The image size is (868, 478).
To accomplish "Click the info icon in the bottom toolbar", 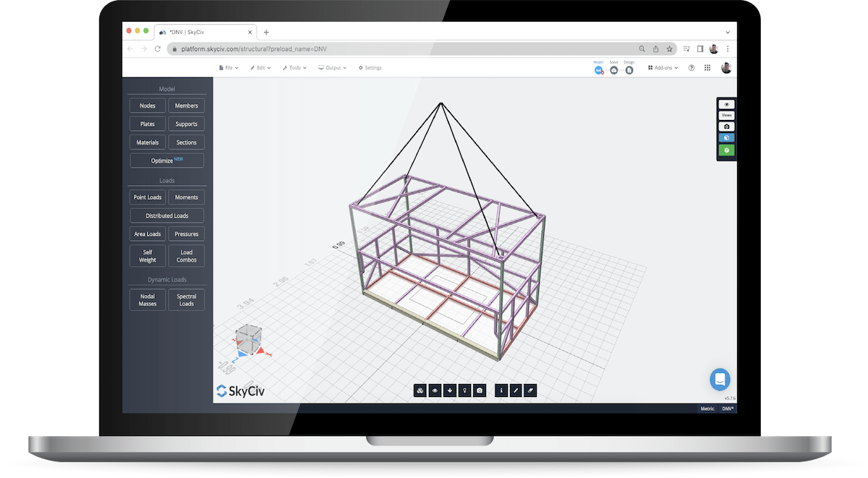I will click(x=501, y=390).
